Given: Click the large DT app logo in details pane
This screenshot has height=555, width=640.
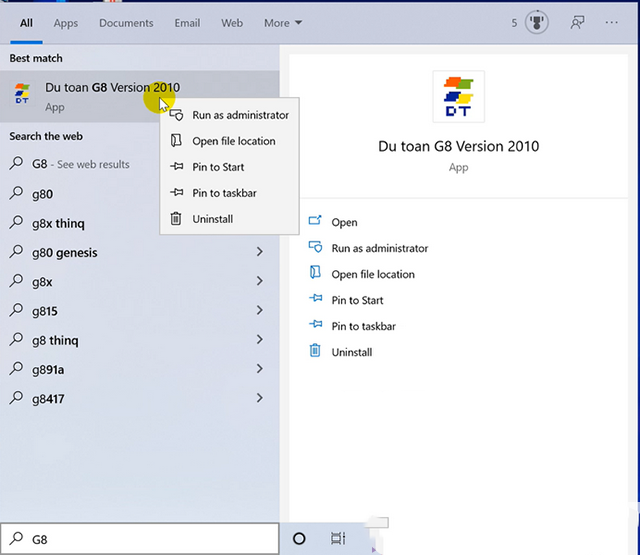Looking at the screenshot, I should click(458, 97).
